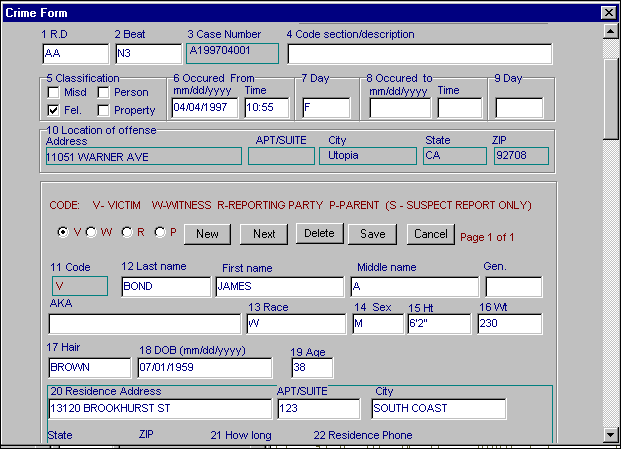The width and height of the screenshot is (621, 449).
Task: Close the Crime Form window
Action: [608, 13]
